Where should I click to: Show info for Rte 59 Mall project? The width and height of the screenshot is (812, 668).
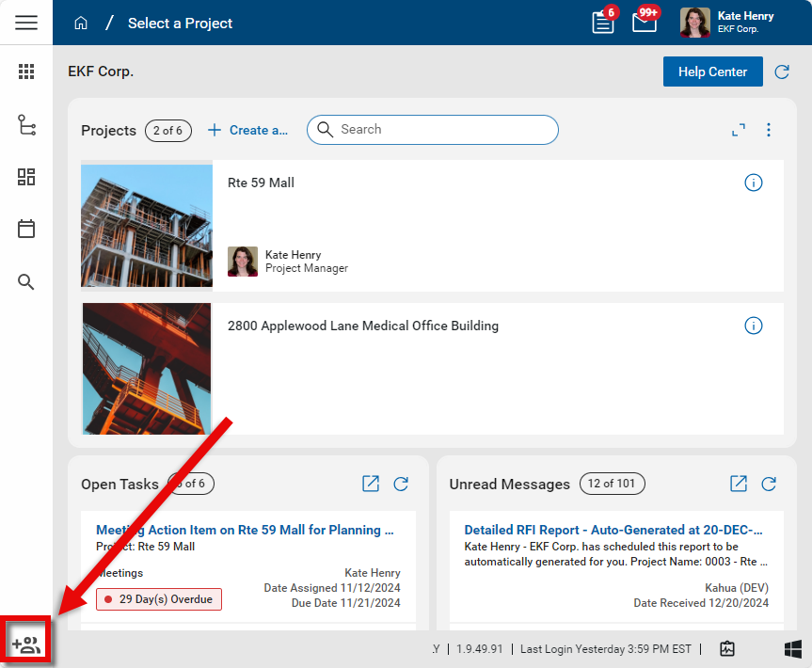[753, 183]
